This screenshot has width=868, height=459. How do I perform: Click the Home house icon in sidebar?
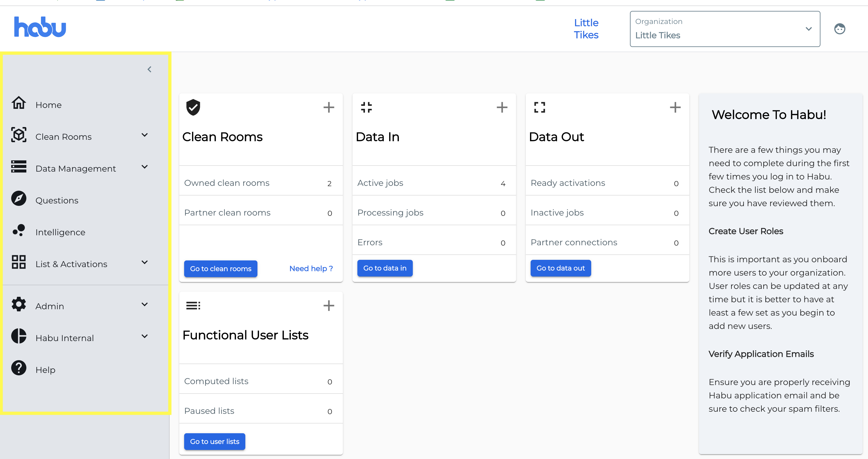[x=18, y=103]
